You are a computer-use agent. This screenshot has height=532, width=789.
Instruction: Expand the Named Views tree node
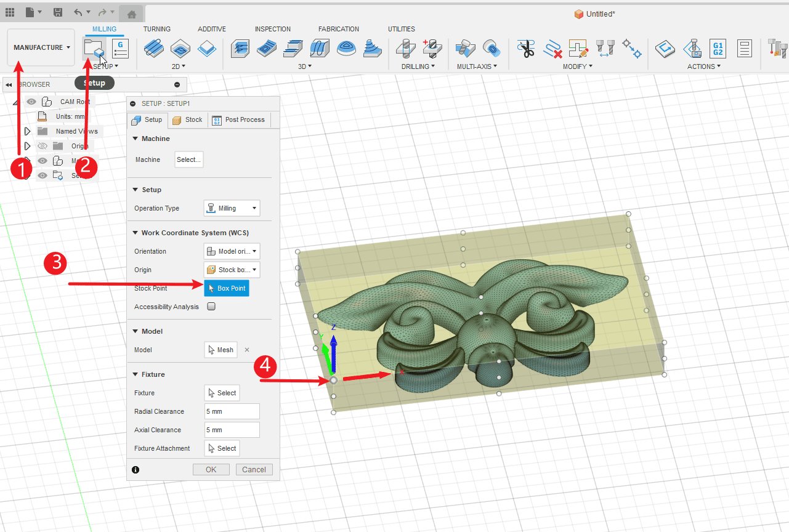27,131
